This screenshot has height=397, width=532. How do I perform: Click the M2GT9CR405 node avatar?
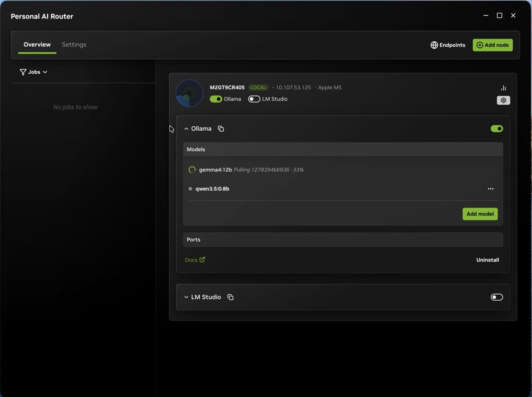click(189, 93)
